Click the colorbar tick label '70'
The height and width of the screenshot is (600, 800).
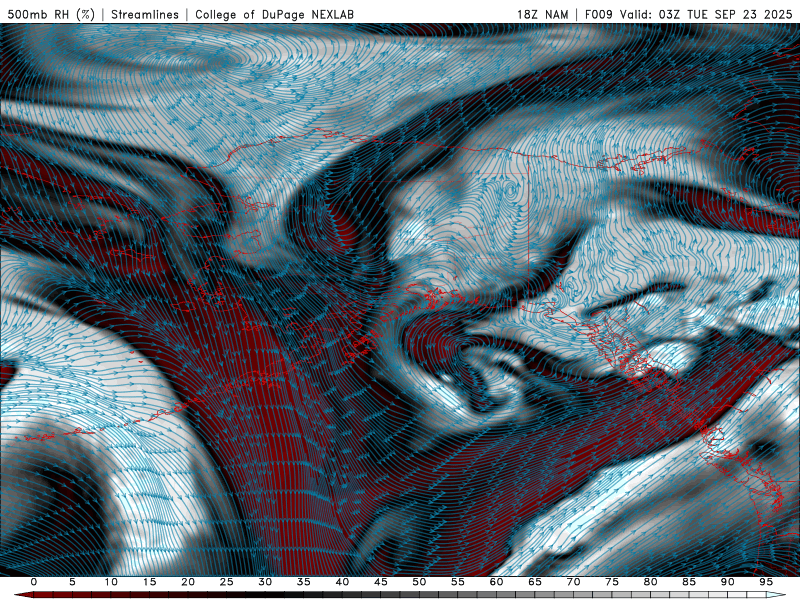(x=573, y=582)
